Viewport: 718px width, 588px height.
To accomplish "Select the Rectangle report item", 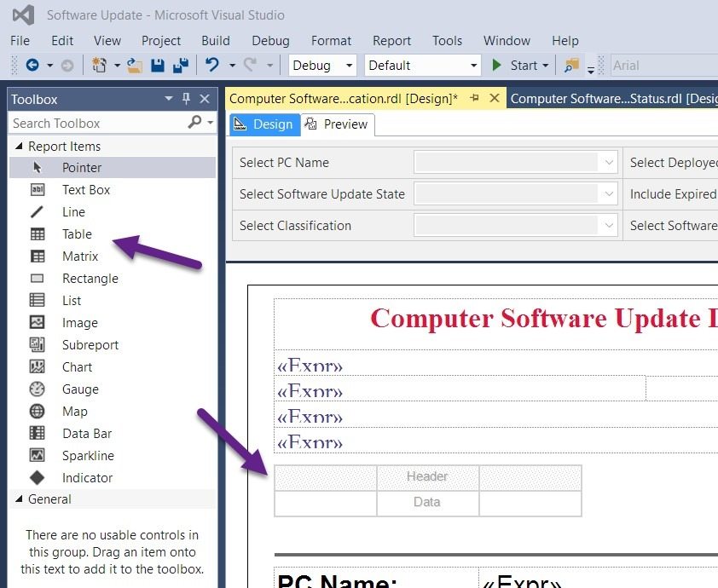I will pyautogui.click(x=113, y=278).
